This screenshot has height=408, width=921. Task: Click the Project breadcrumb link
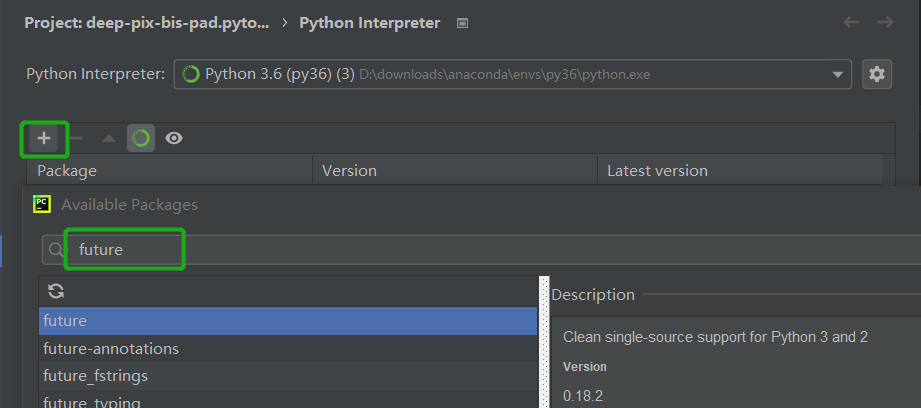146,23
